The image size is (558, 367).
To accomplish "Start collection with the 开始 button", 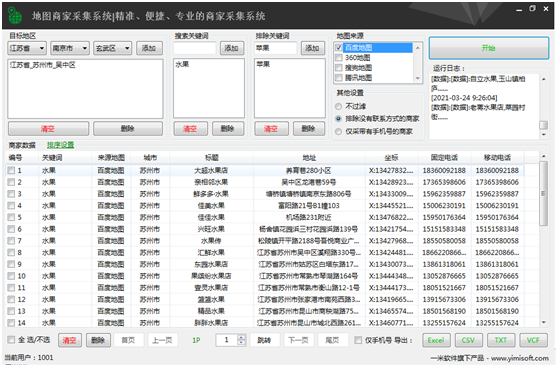I will pyautogui.click(x=489, y=48).
